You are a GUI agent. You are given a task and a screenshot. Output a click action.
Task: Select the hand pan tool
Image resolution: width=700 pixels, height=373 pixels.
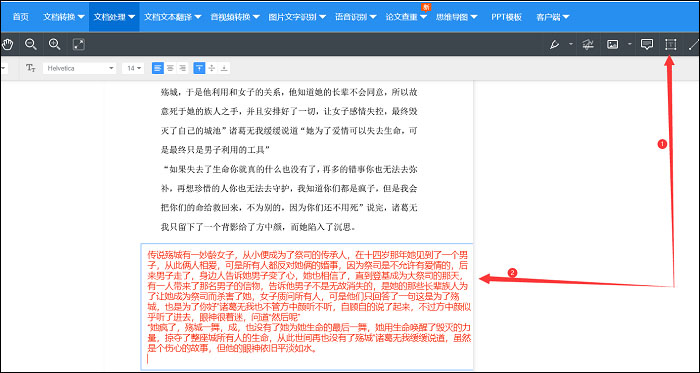point(8,44)
